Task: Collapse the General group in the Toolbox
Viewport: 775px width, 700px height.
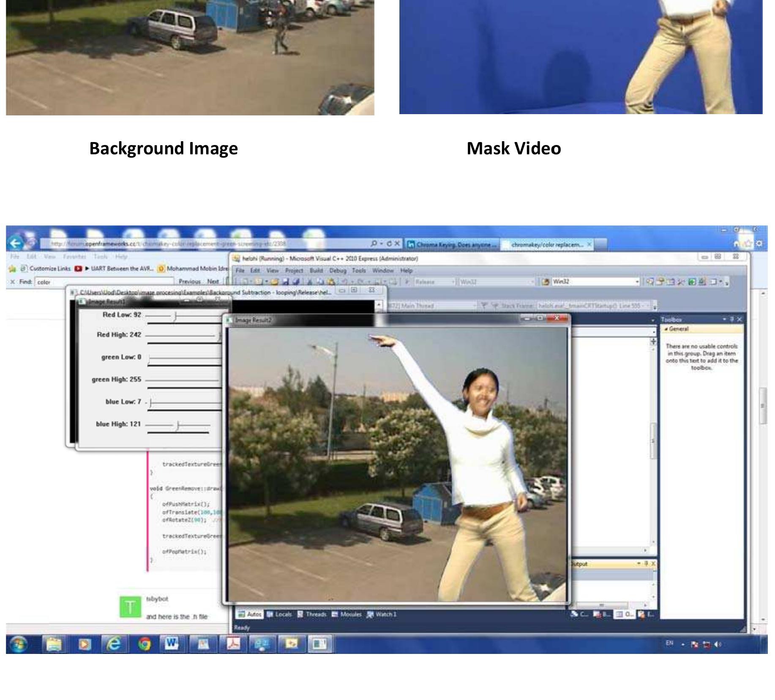Action: point(666,328)
